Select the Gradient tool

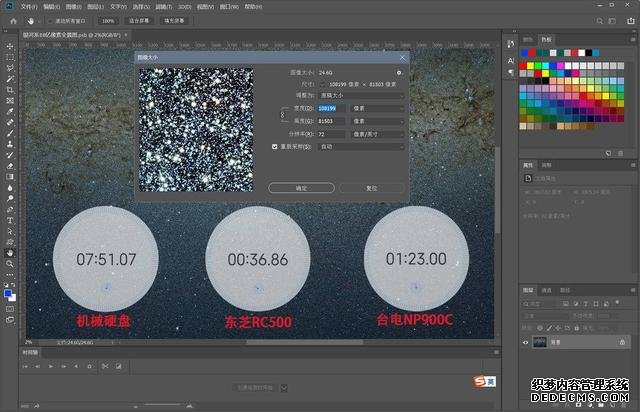10,177
